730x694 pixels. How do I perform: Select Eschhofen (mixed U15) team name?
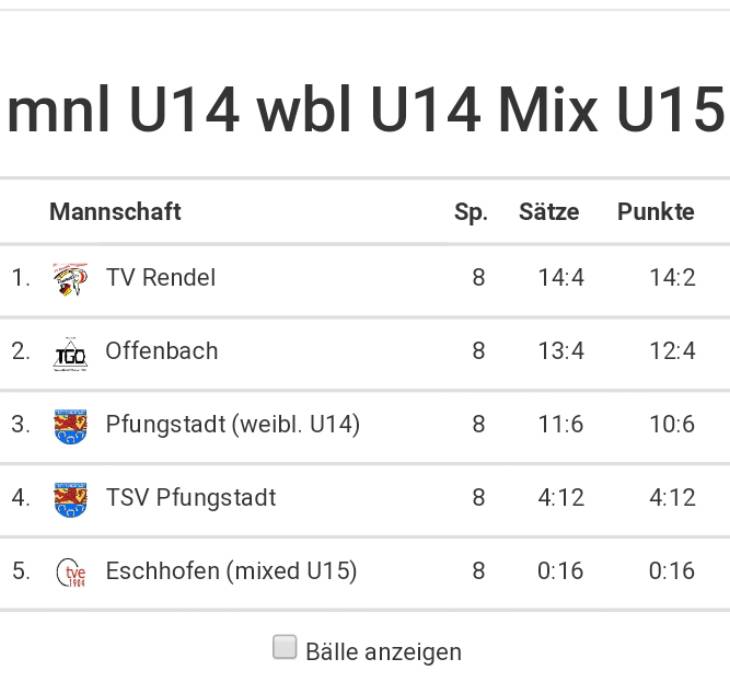click(x=231, y=571)
